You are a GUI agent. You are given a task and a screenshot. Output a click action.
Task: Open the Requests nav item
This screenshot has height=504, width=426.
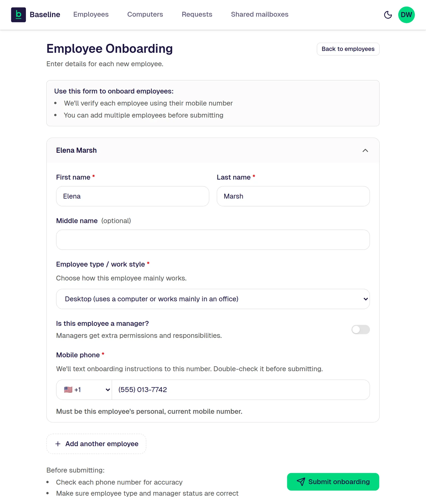(x=197, y=14)
